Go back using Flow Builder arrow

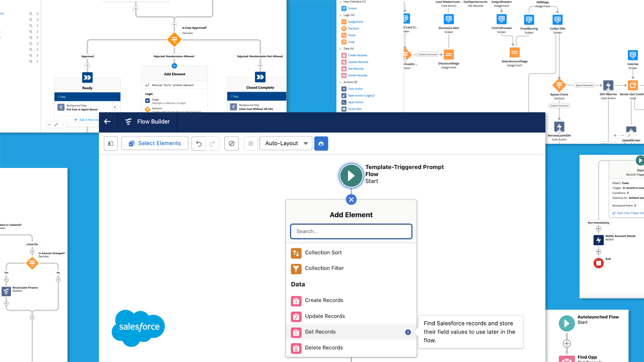[107, 122]
